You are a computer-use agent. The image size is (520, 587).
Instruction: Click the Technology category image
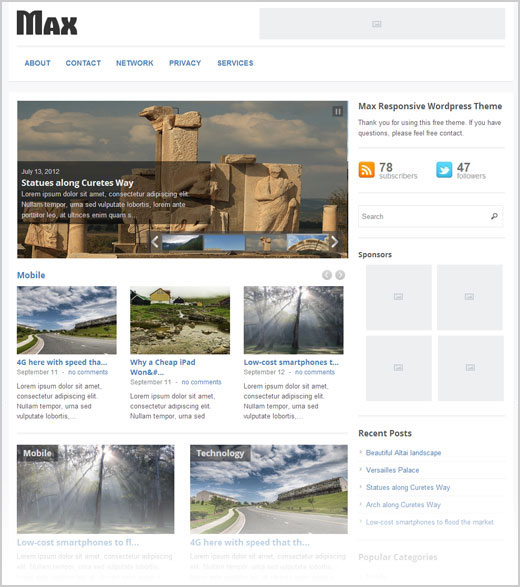(x=269, y=489)
